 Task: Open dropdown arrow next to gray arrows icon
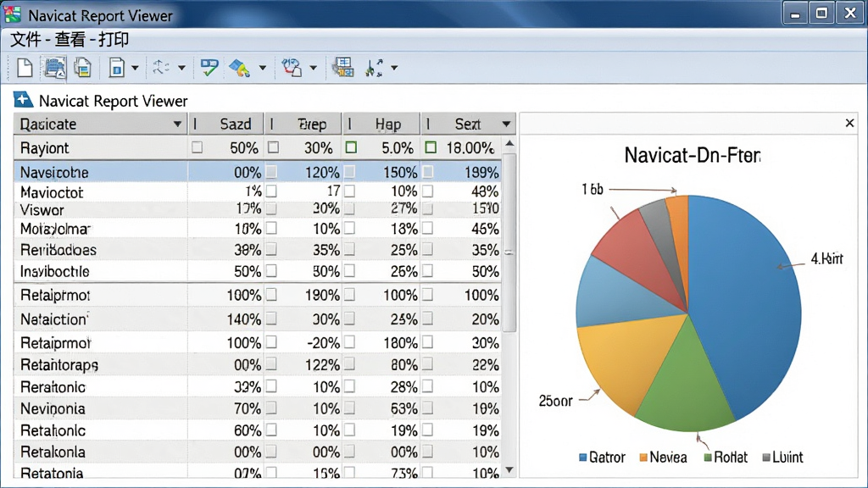(181, 68)
